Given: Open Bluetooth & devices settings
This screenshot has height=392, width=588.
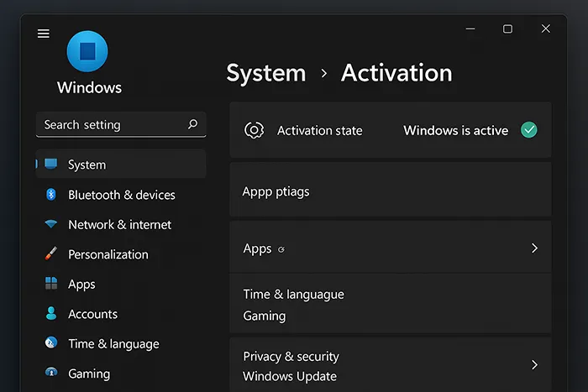Looking at the screenshot, I should [x=122, y=195].
